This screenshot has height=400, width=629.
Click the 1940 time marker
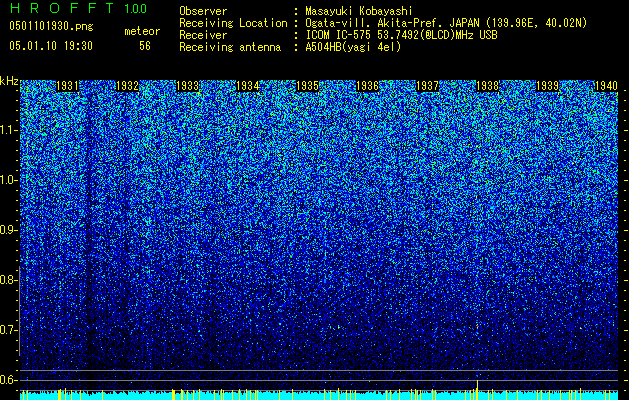[x=606, y=86]
